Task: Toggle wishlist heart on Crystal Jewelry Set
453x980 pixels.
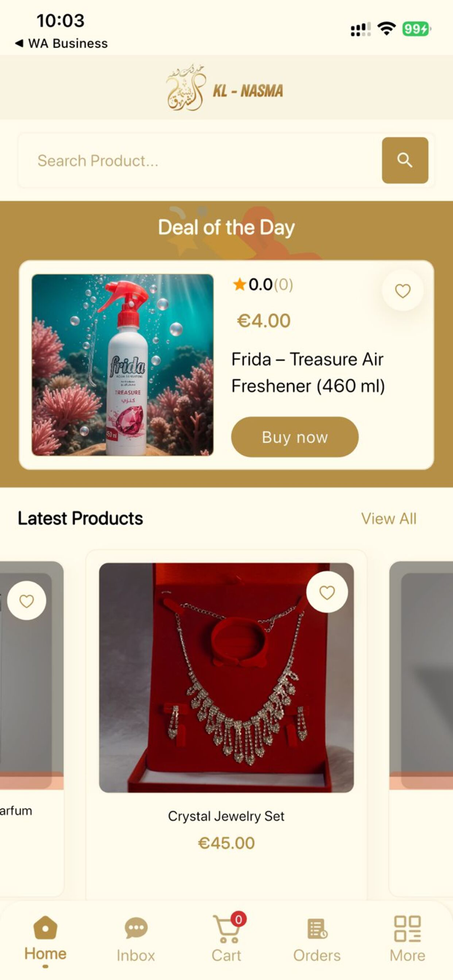Action: coord(327,592)
